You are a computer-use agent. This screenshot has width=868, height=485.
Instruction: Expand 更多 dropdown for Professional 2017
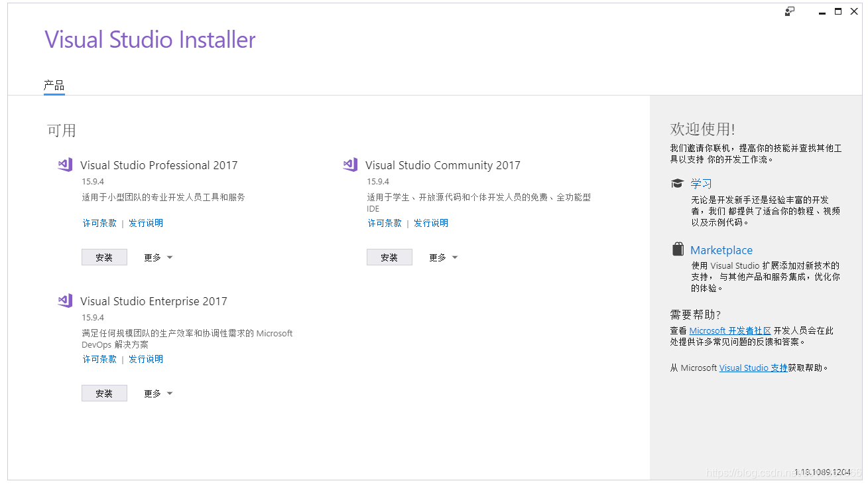(158, 257)
